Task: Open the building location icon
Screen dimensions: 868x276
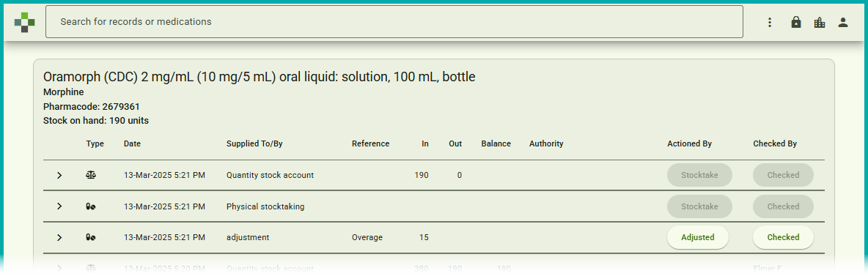Action: click(820, 22)
